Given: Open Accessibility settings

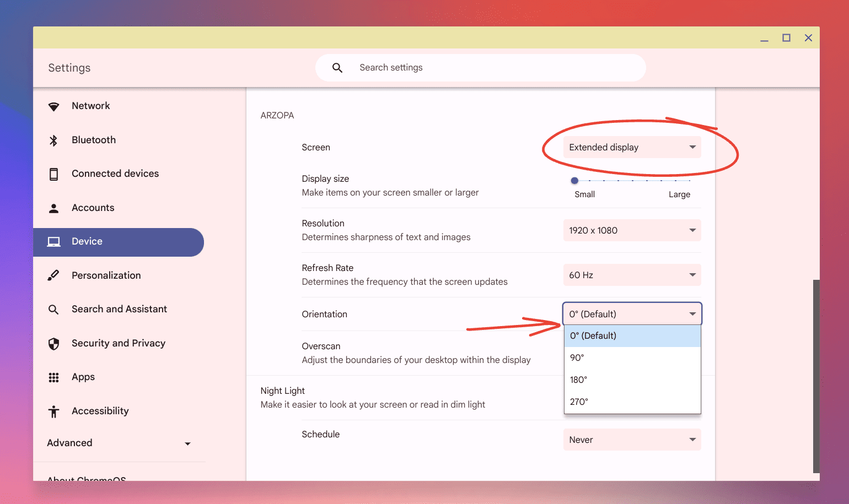Looking at the screenshot, I should (119, 411).
